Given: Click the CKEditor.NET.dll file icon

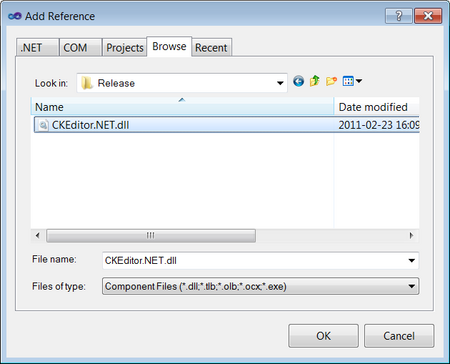Looking at the screenshot, I should [x=43, y=125].
